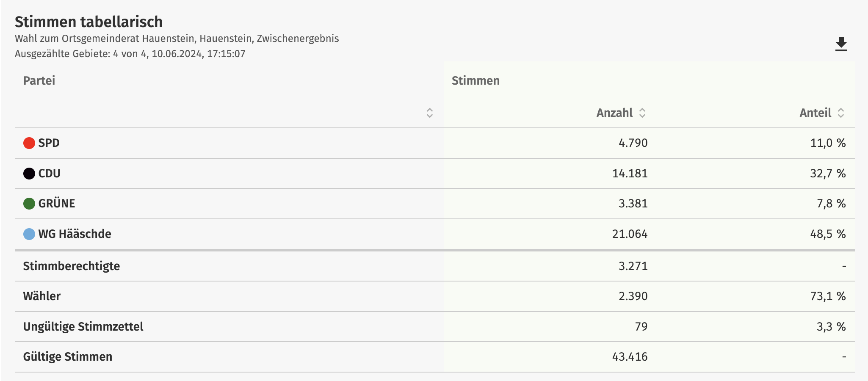Click WG Hääschde vote count 21.064
This screenshot has width=868, height=381.
[x=630, y=234]
